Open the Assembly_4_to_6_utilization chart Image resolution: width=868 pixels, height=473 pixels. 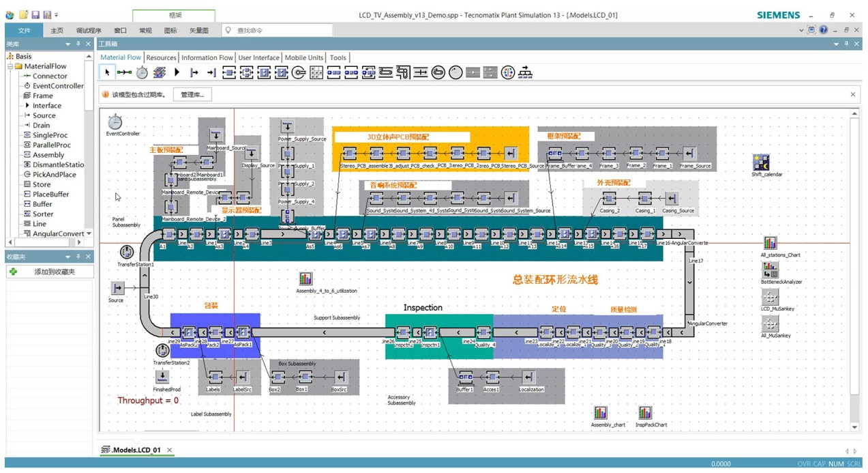[x=305, y=278]
